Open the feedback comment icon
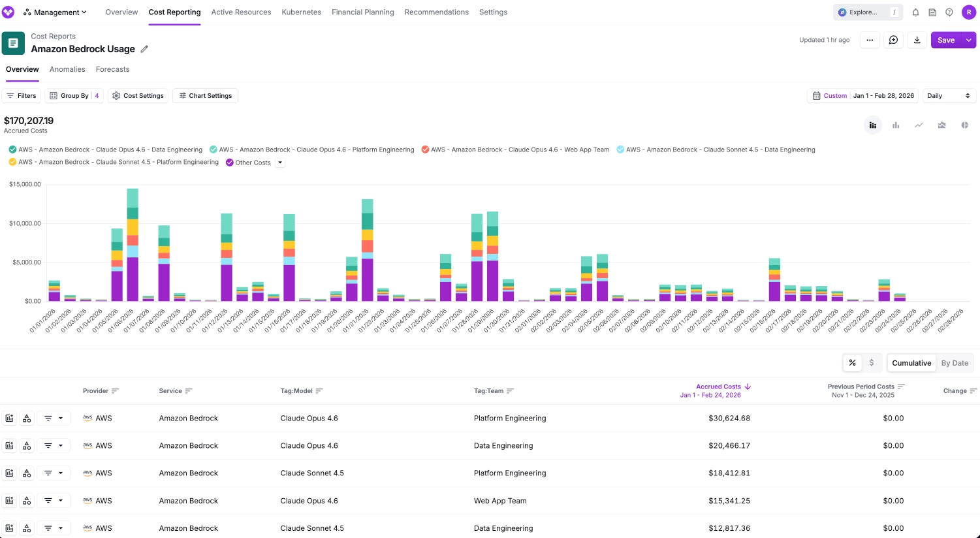This screenshot has height=538, width=980. (x=893, y=40)
